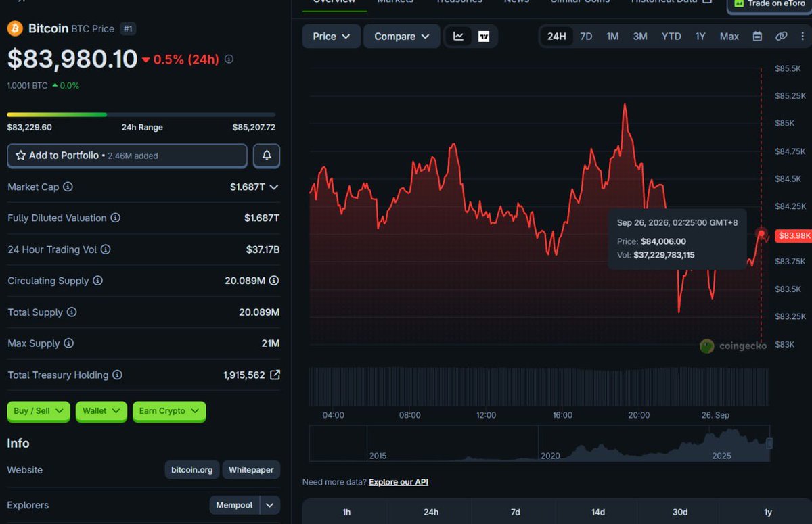The height and width of the screenshot is (524, 812).
Task: Open the Compare dropdown
Action: pyautogui.click(x=402, y=37)
